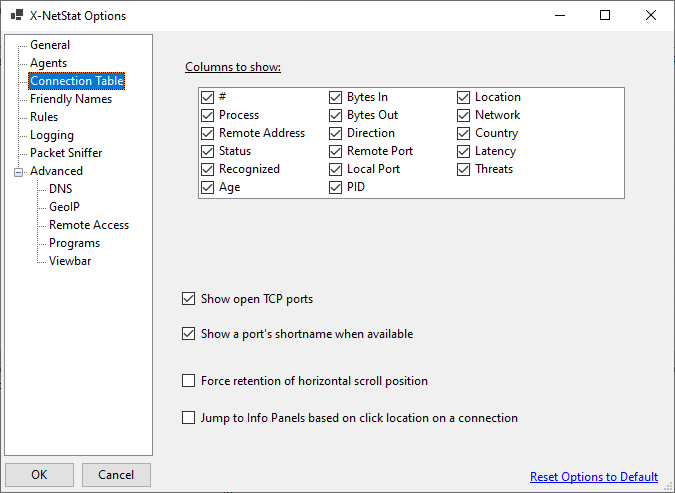Uncheck the Direction column
This screenshot has height=493, width=675.
[x=335, y=133]
